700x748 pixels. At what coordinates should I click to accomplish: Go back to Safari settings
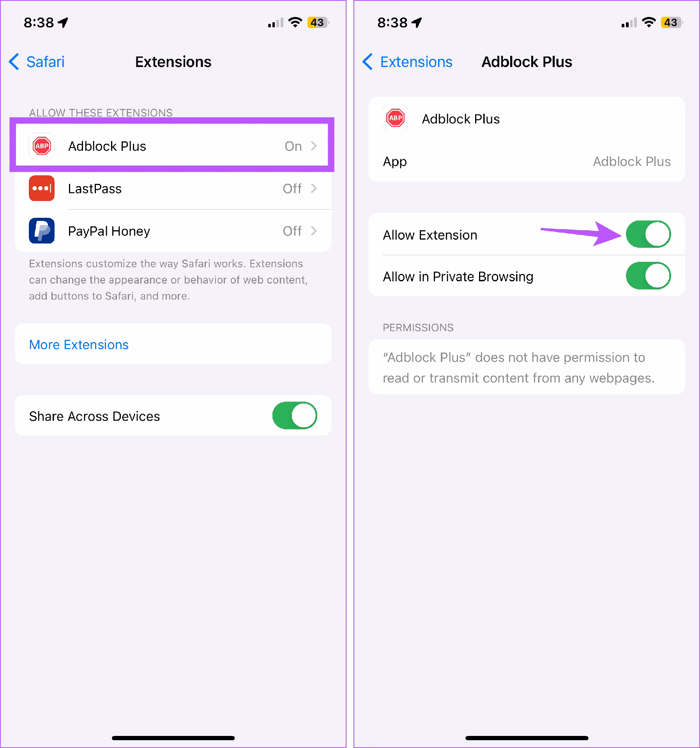click(x=37, y=62)
